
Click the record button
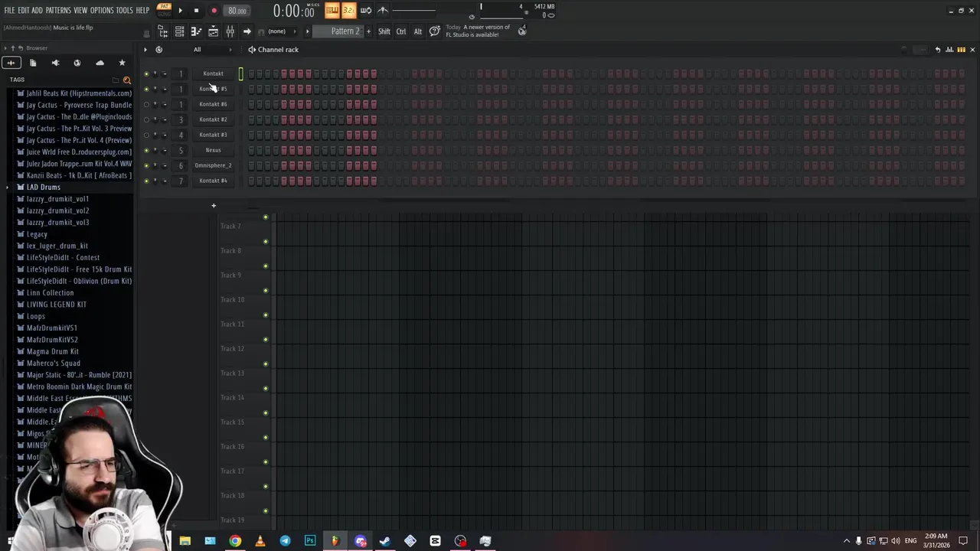point(214,11)
